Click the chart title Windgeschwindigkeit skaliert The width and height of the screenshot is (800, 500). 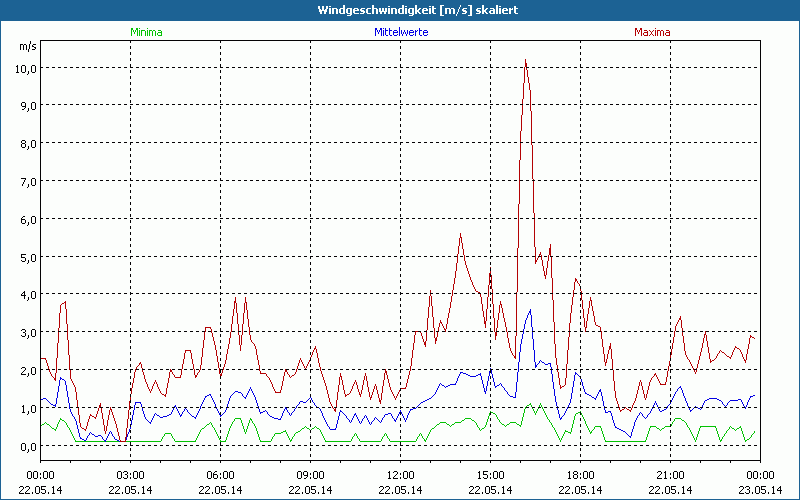coord(401,9)
